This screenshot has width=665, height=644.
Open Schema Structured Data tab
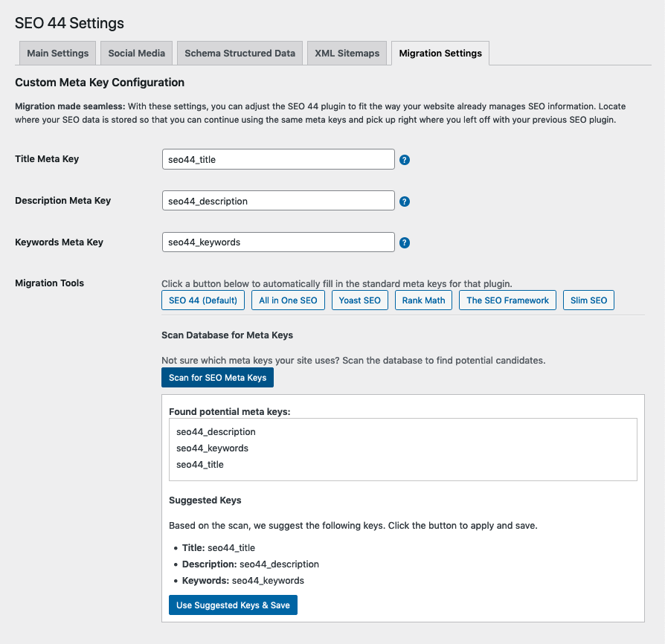240,54
